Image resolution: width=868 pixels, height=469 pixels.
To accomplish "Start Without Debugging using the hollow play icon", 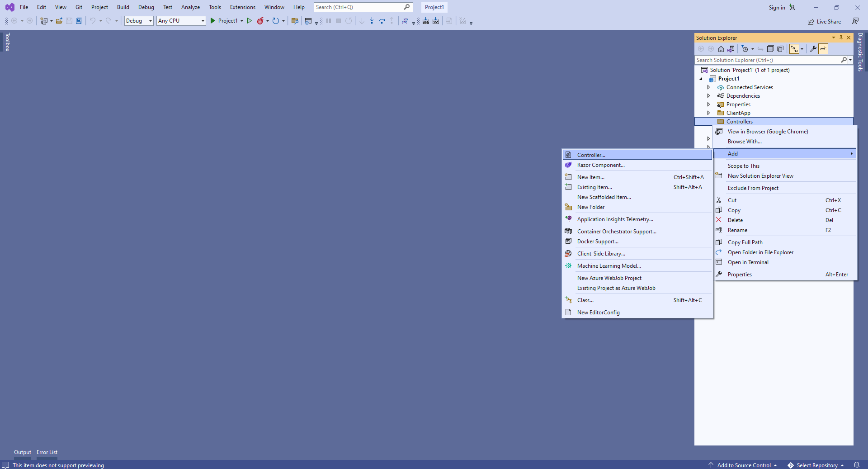I will 249,21.
